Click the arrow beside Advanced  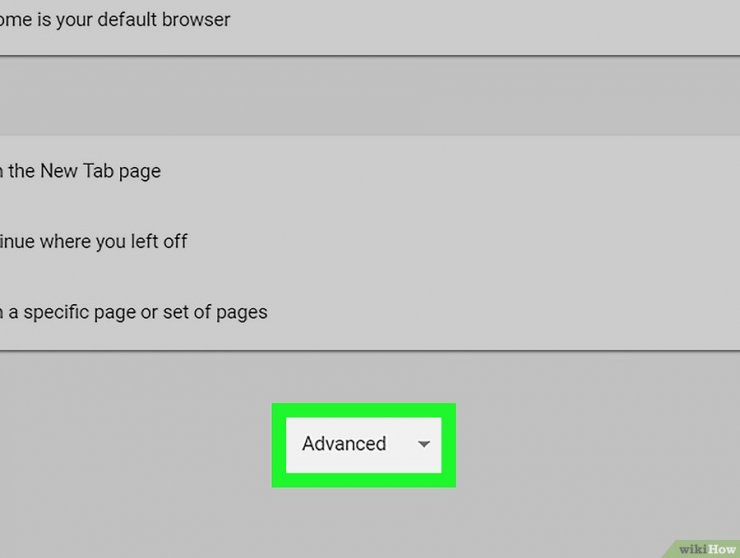coord(424,444)
